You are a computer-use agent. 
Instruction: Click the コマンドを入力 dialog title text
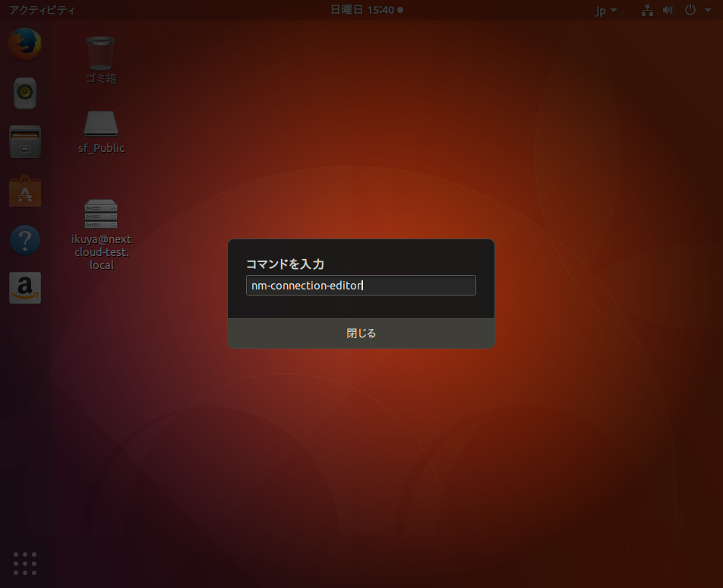pyautogui.click(x=285, y=264)
